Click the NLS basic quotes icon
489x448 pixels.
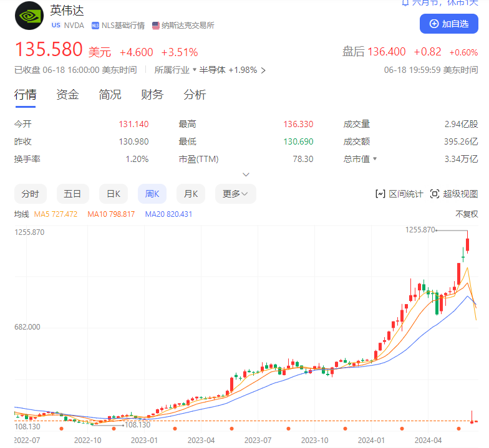point(95,26)
